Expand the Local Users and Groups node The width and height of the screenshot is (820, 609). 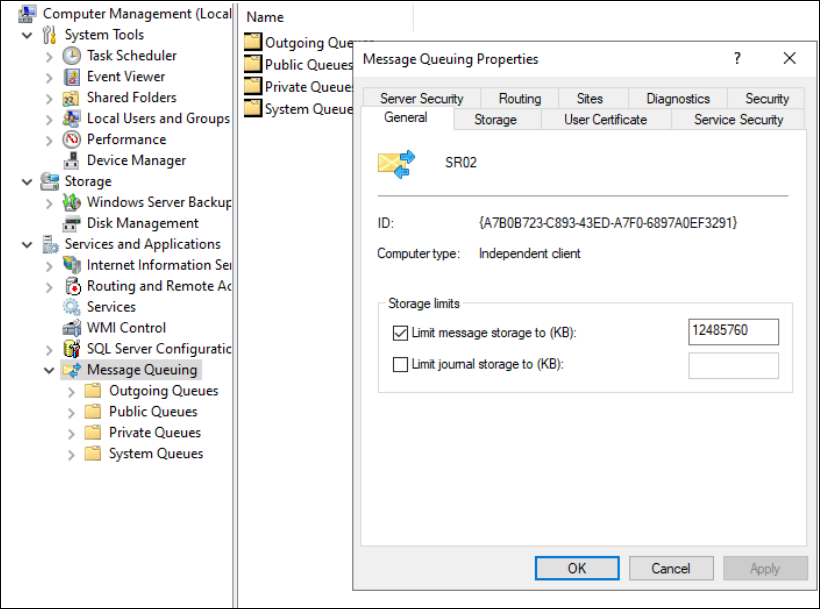pyautogui.click(x=49, y=119)
